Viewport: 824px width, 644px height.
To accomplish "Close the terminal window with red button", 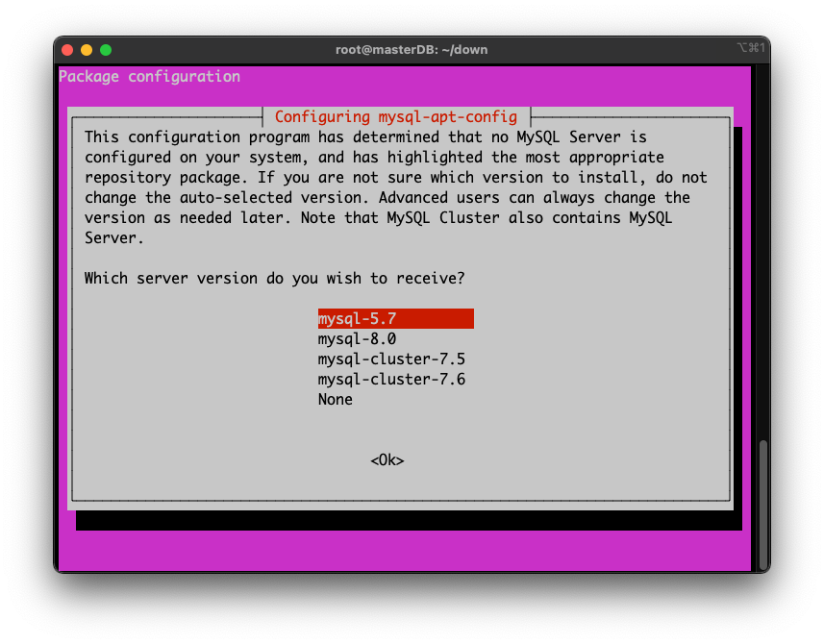I will (x=67, y=50).
